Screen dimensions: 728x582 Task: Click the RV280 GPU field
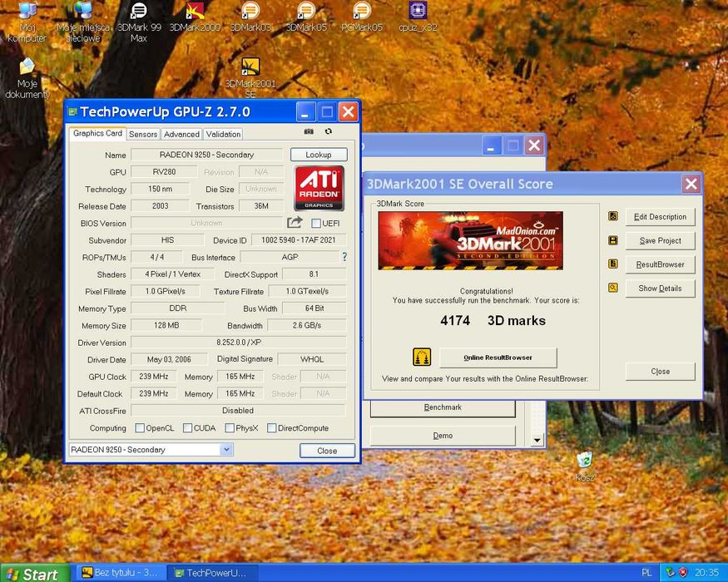point(164,172)
